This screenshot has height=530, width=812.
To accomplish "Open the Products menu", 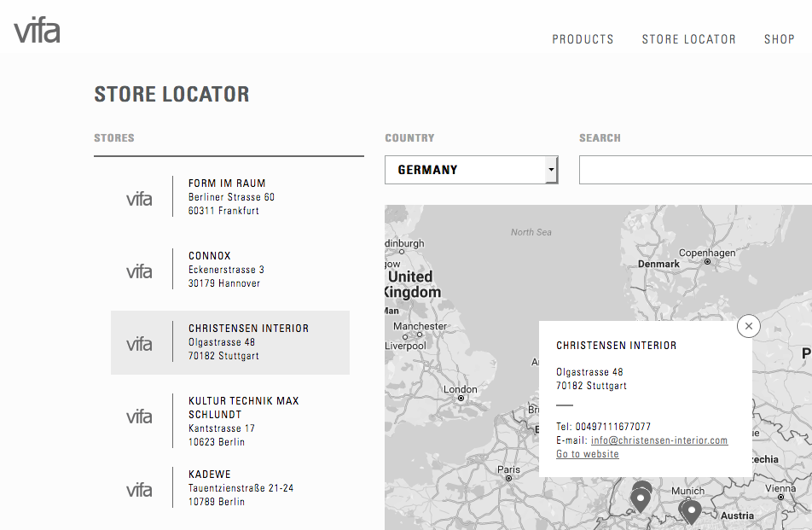I will coord(583,39).
